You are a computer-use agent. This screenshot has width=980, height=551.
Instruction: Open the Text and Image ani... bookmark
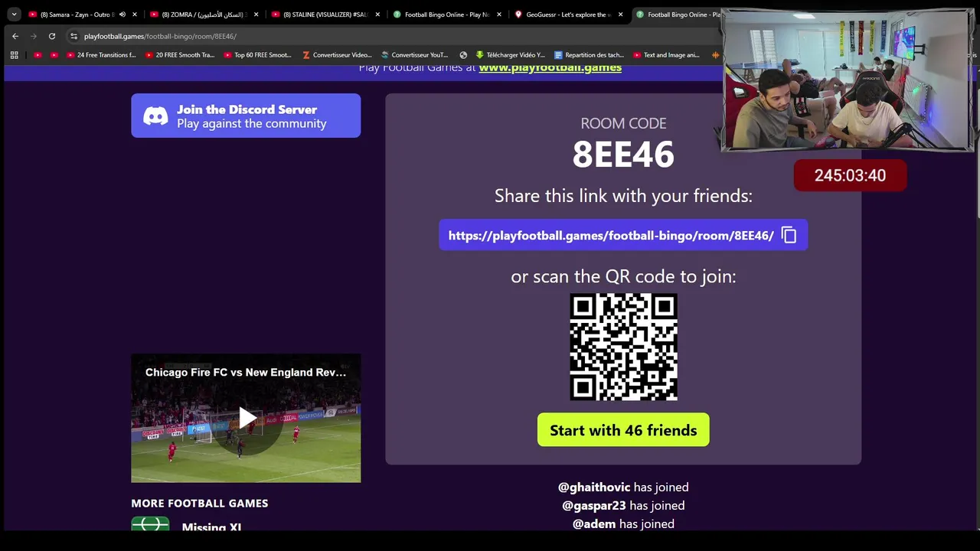(667, 55)
